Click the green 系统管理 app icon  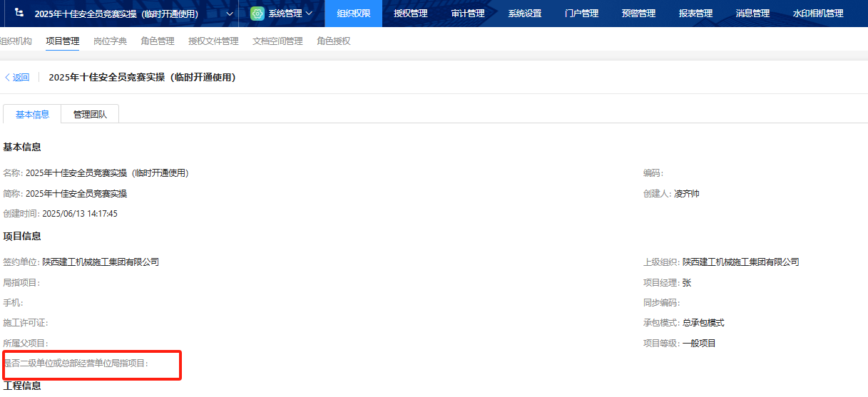coord(257,14)
